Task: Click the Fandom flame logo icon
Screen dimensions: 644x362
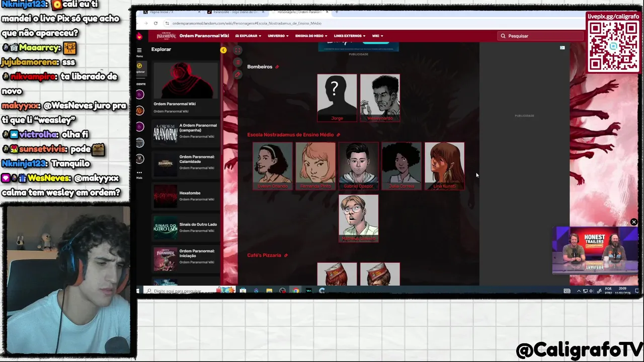Action: point(139,36)
